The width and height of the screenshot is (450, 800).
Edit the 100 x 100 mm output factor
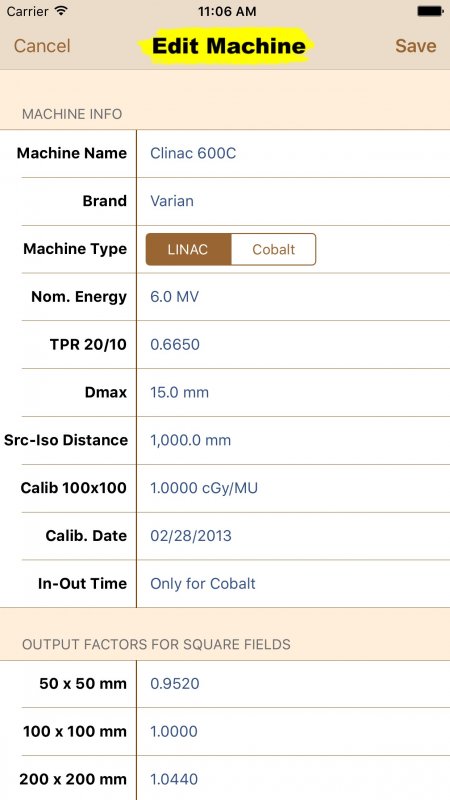point(293,732)
